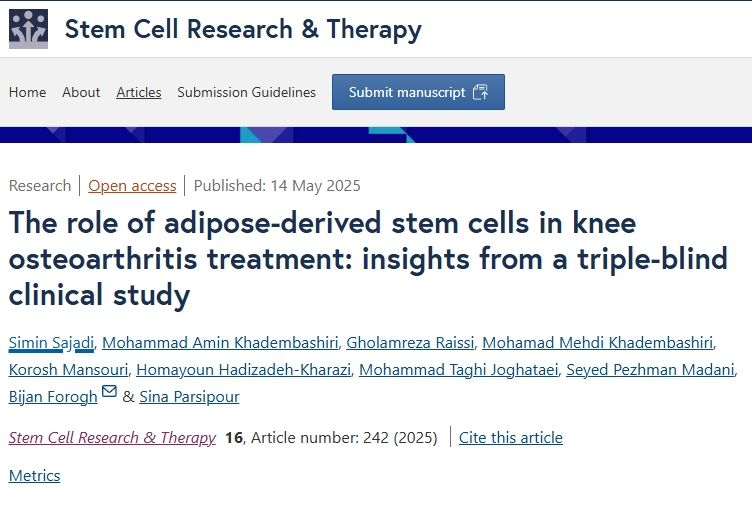Open the About navigation item
This screenshot has height=506, width=752.
[81, 92]
